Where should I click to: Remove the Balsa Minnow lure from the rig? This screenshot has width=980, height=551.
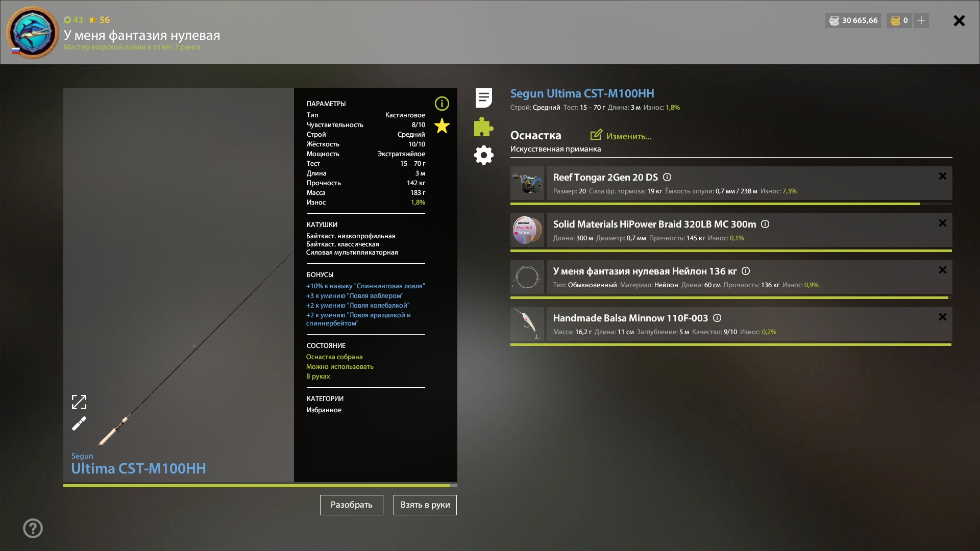tap(942, 317)
